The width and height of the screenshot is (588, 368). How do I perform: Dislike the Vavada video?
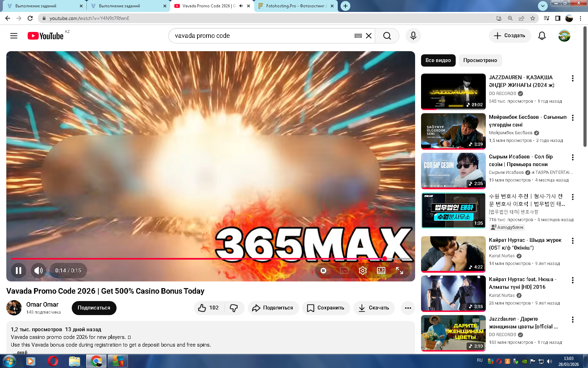(x=234, y=308)
